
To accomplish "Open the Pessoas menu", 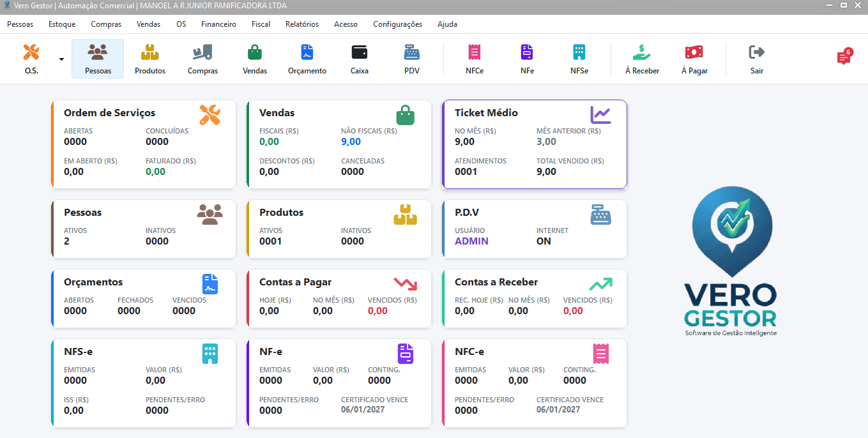I will tap(20, 24).
